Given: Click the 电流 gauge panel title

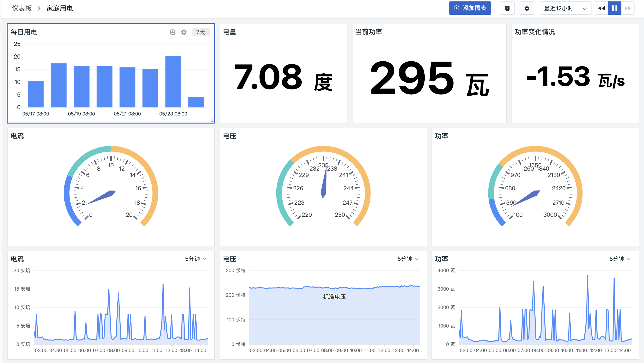Looking at the screenshot, I should coord(17,136).
